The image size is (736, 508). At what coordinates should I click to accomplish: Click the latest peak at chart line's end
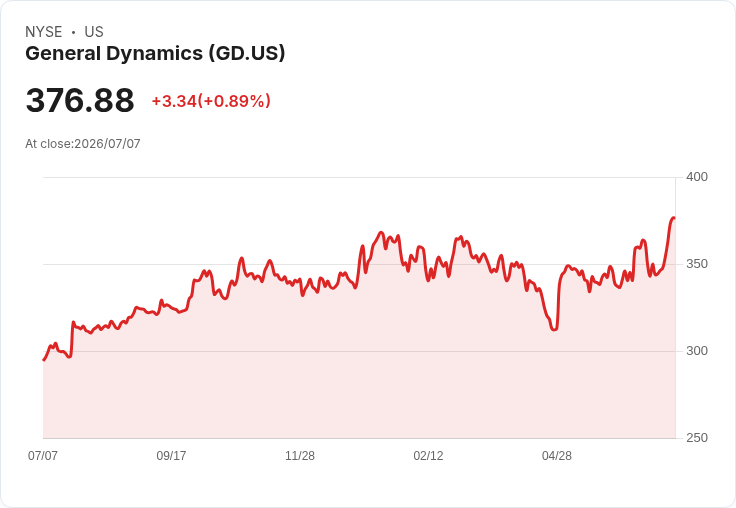pyautogui.click(x=674, y=218)
